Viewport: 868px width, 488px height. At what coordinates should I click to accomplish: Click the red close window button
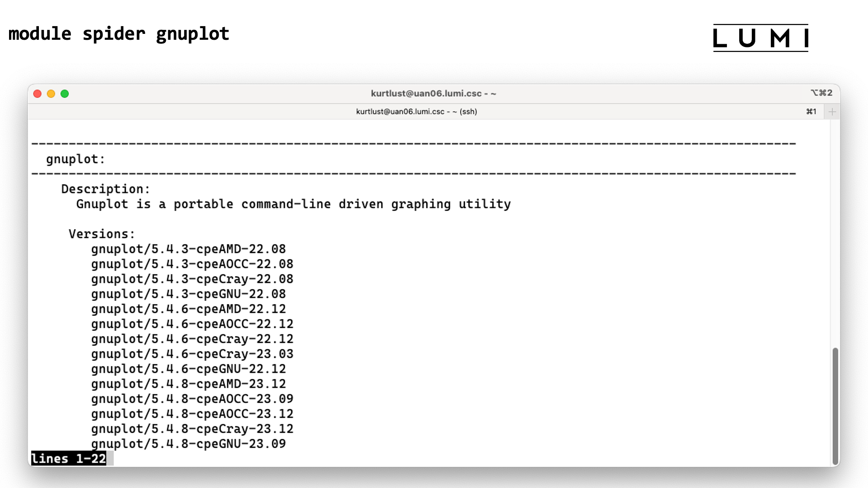pyautogui.click(x=38, y=94)
